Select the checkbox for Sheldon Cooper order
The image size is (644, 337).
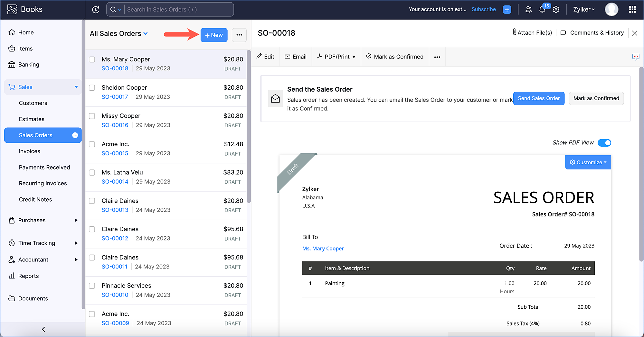pyautogui.click(x=92, y=88)
